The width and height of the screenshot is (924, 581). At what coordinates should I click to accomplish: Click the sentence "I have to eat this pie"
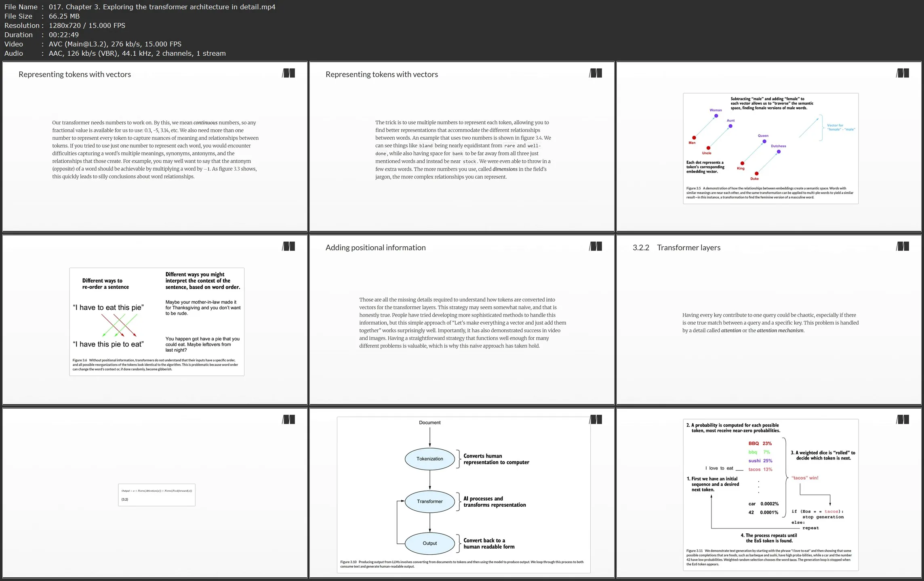pos(108,308)
